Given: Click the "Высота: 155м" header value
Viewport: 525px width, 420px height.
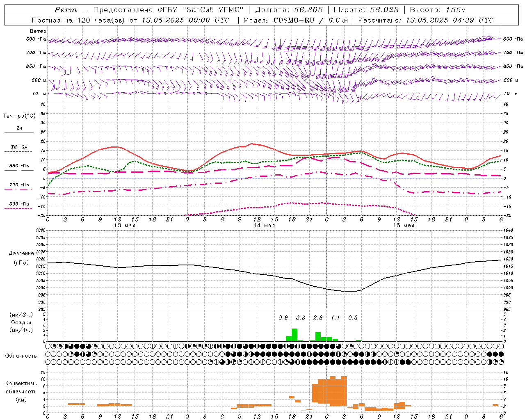Looking at the screenshot, I should [438, 10].
